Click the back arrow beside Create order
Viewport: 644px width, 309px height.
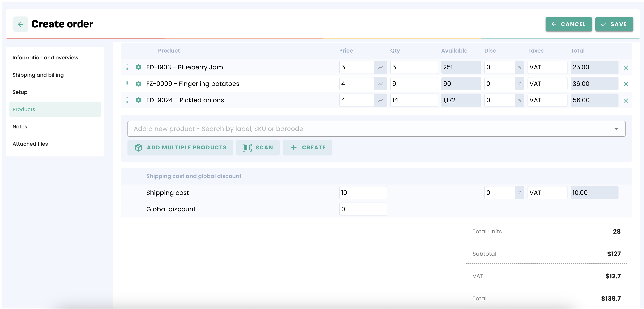click(20, 24)
